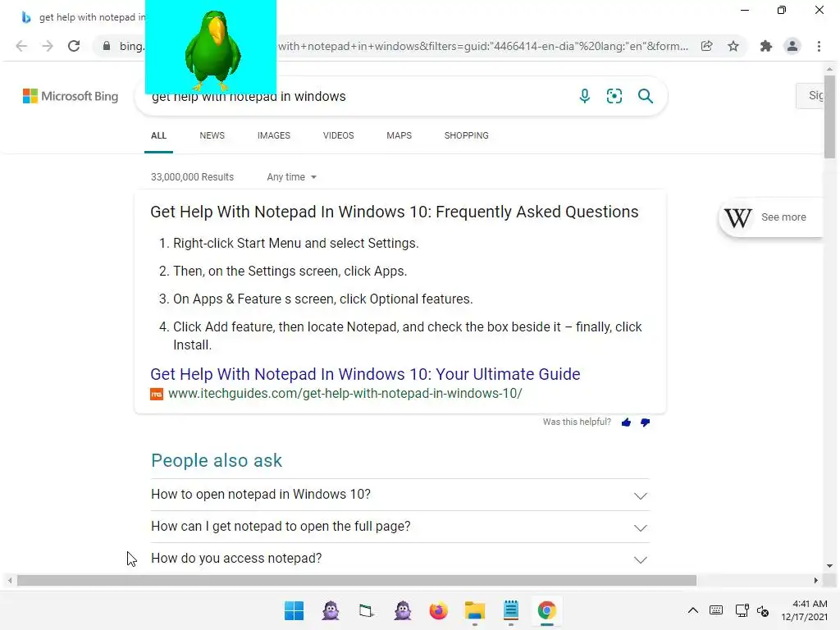Switch to the VIDEOS tab
Viewport: 840px width, 630px height.
click(338, 135)
